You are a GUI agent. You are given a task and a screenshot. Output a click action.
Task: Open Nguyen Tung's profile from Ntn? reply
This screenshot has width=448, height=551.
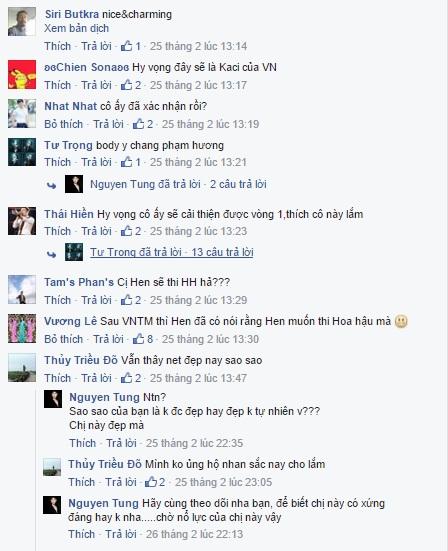(104, 397)
